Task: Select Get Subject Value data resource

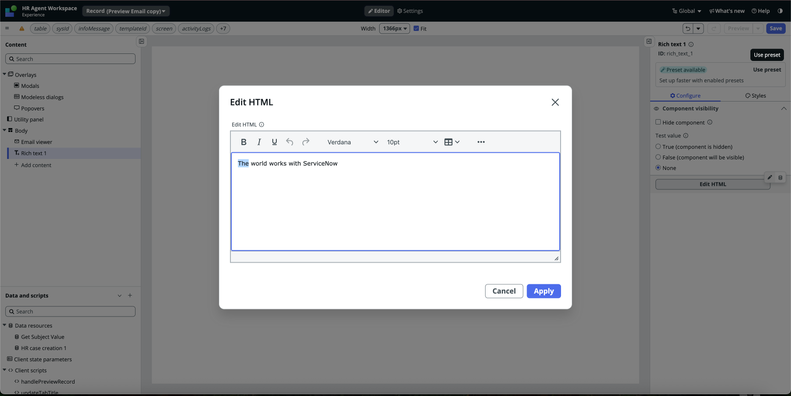Action: [42, 337]
